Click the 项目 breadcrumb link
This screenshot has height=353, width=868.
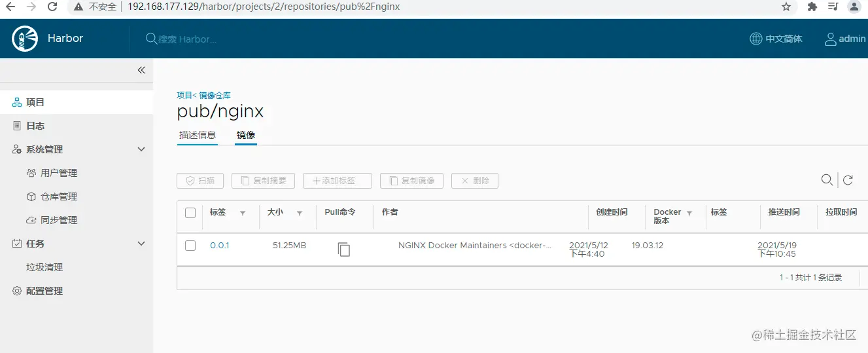pos(184,96)
